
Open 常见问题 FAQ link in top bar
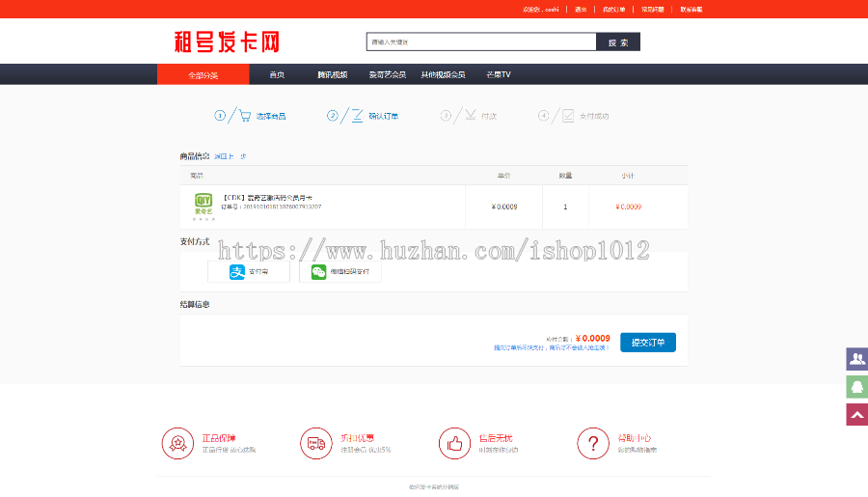tap(653, 10)
